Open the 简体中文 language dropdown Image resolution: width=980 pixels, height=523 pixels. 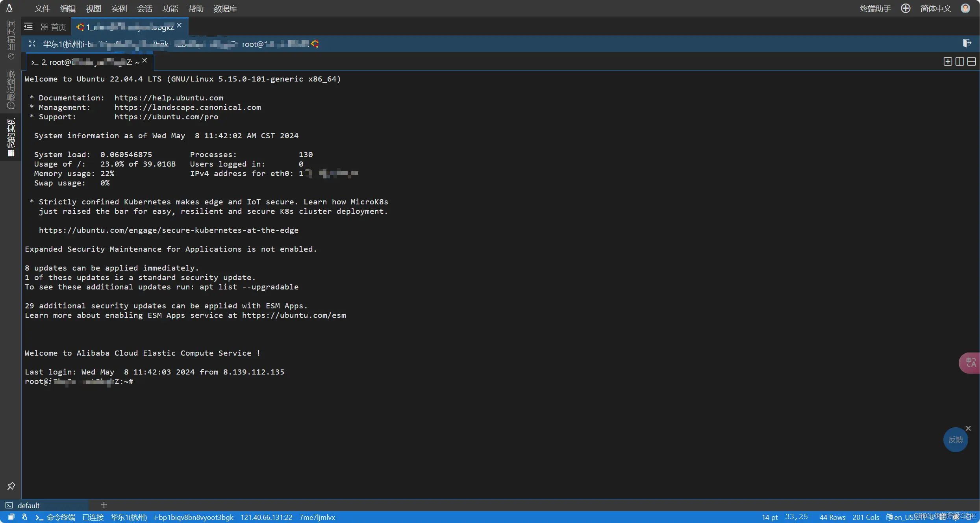[936, 8]
